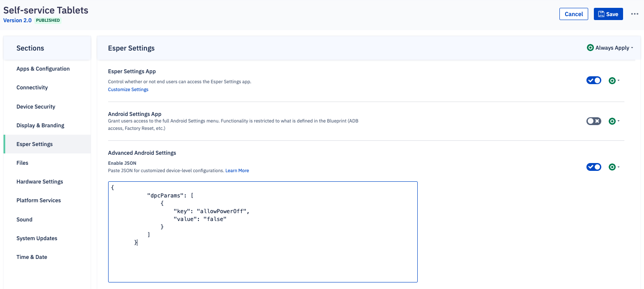
Task: Select Apps & Configuration section
Action: pyautogui.click(x=47, y=69)
